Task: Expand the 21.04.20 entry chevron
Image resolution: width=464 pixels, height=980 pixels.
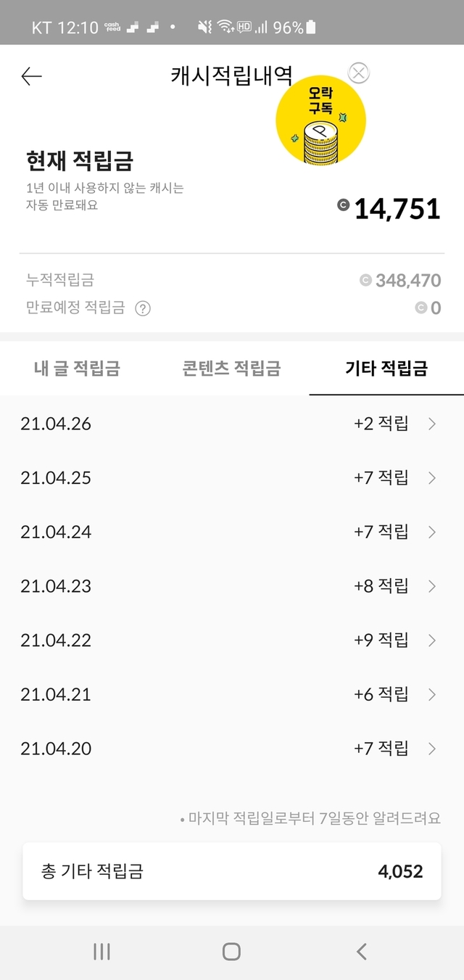Action: tap(432, 749)
